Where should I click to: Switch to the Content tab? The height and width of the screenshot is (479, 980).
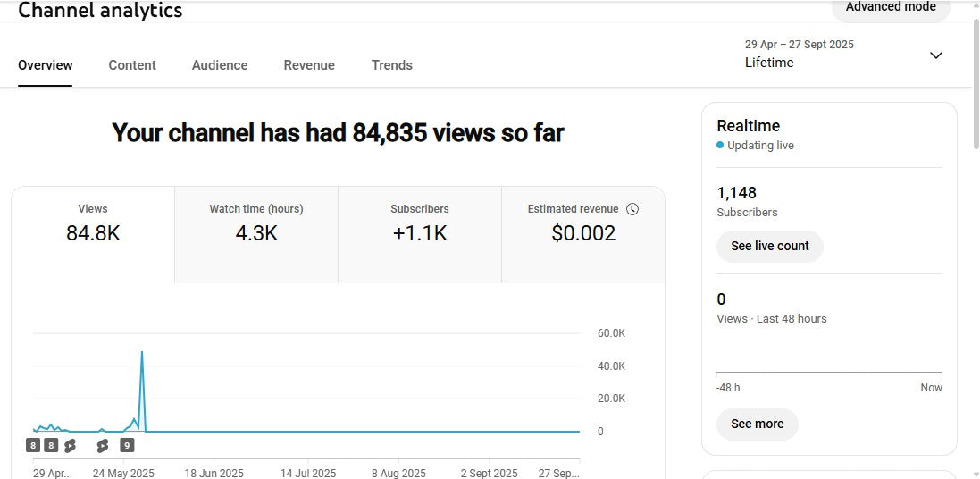click(x=132, y=65)
